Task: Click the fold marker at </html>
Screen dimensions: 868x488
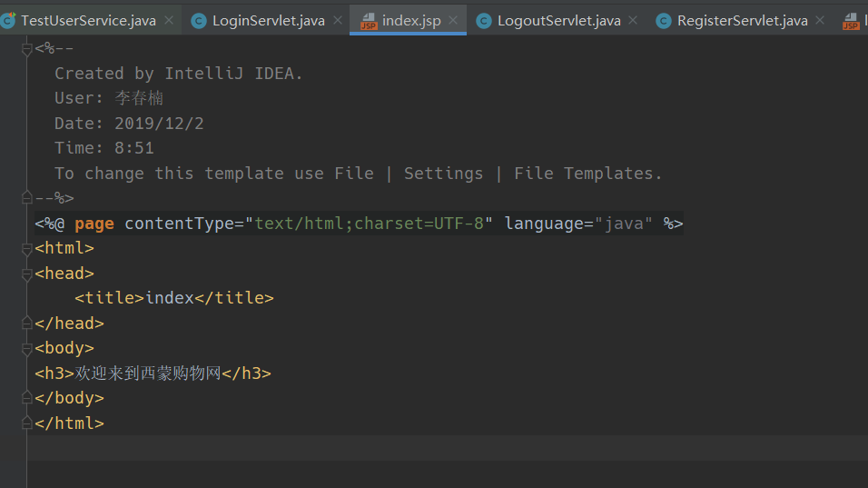Action: point(26,423)
